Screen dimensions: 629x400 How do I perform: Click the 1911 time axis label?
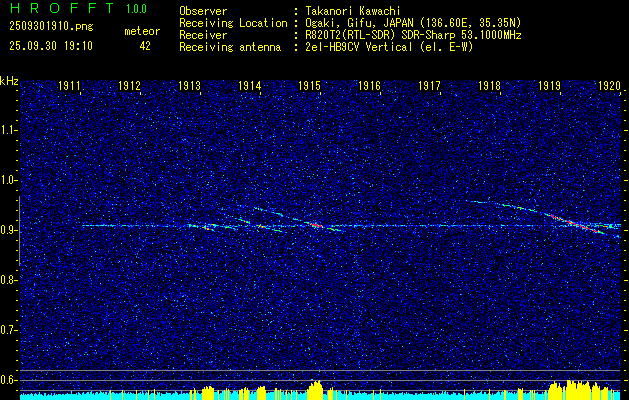[x=69, y=85]
